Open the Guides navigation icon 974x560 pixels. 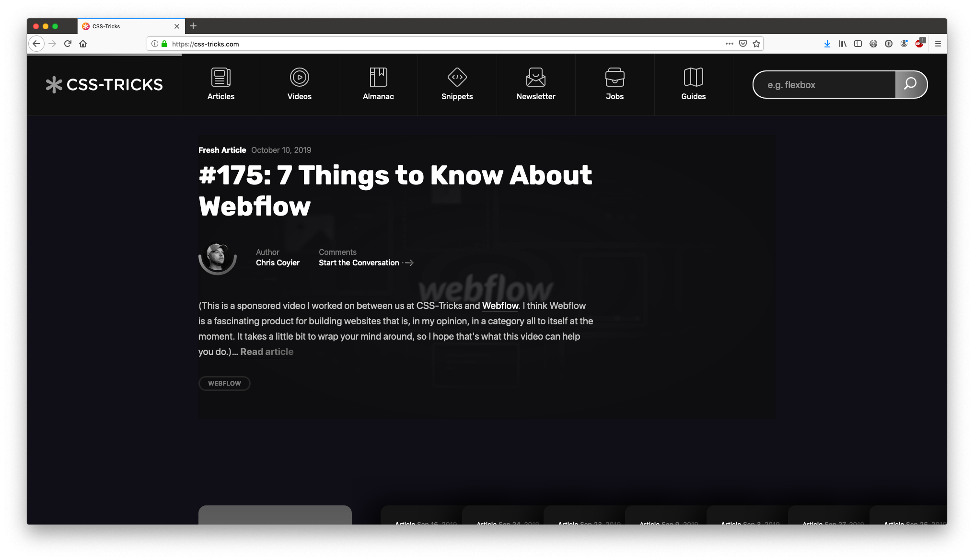click(693, 76)
